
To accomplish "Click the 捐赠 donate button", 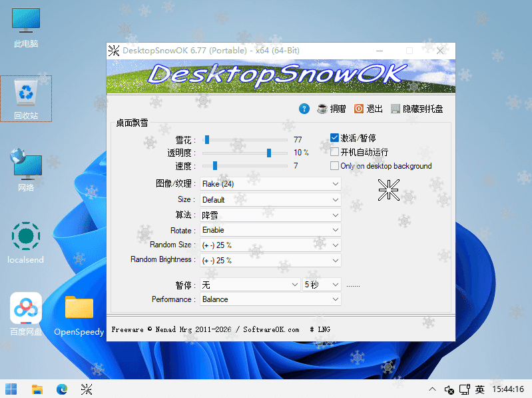I will (x=332, y=109).
